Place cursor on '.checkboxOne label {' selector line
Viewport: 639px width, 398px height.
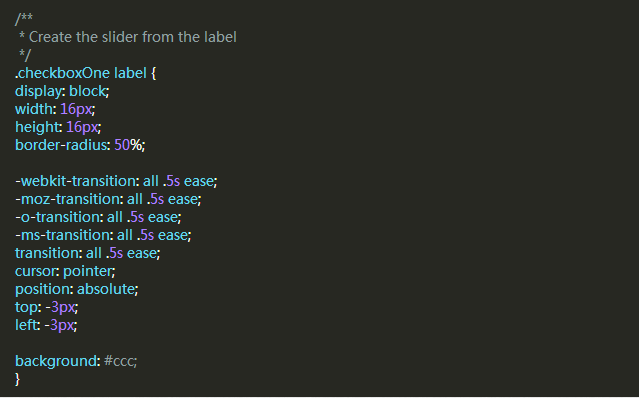[x=86, y=73]
